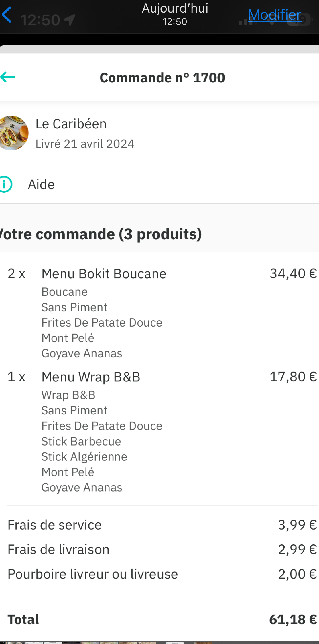Tap the Livré 21 avril 2024 status
This screenshot has width=319, height=644.
pos(85,144)
